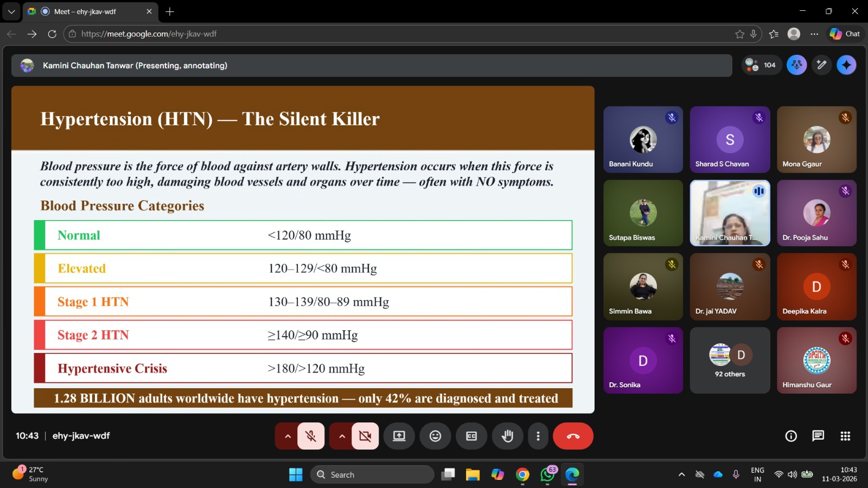Viewport: 868px width, 488px height.
Task: Turn on the camera
Action: pyautogui.click(x=365, y=436)
